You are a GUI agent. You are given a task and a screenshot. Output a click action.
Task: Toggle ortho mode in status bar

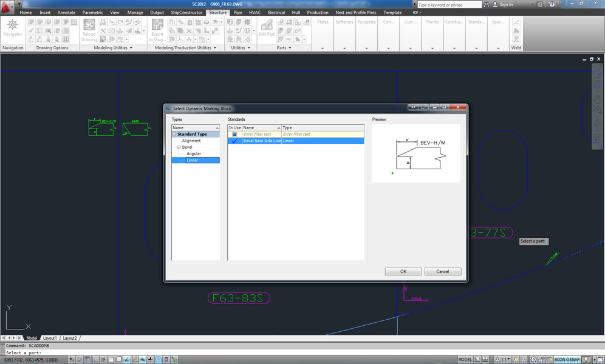point(95,359)
